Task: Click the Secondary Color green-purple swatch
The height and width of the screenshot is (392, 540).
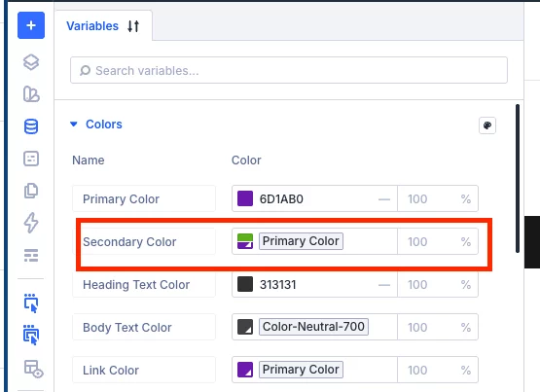Action: tap(245, 241)
